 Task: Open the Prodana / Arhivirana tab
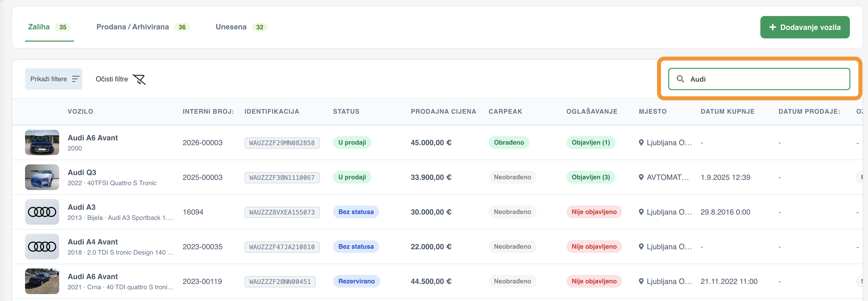click(143, 27)
